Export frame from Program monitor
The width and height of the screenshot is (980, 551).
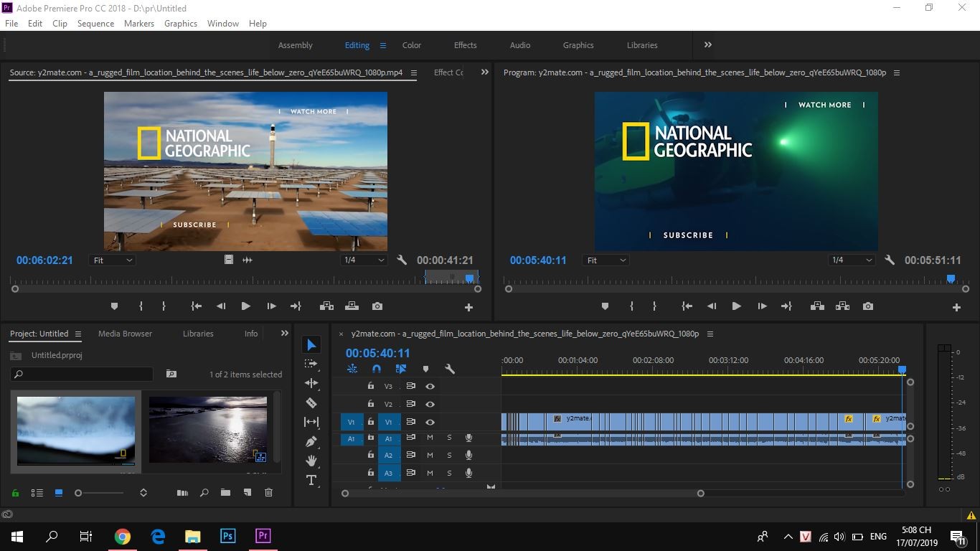[868, 306]
